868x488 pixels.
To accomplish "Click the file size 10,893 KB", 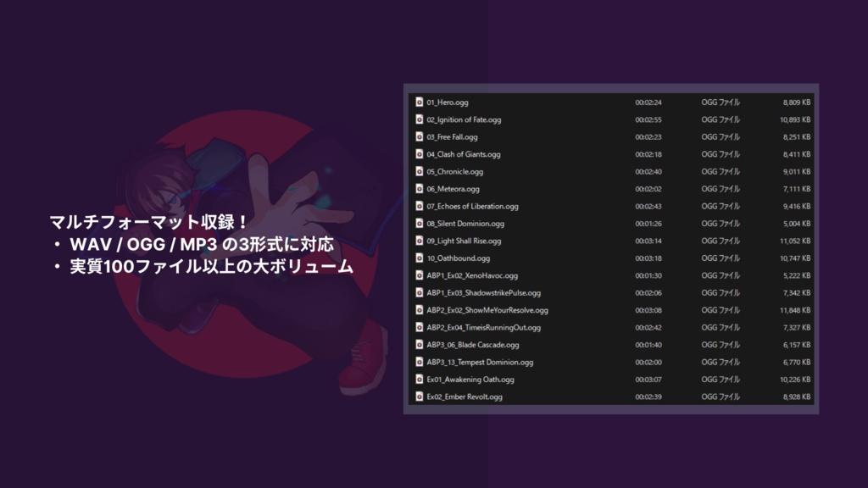I will coord(795,119).
